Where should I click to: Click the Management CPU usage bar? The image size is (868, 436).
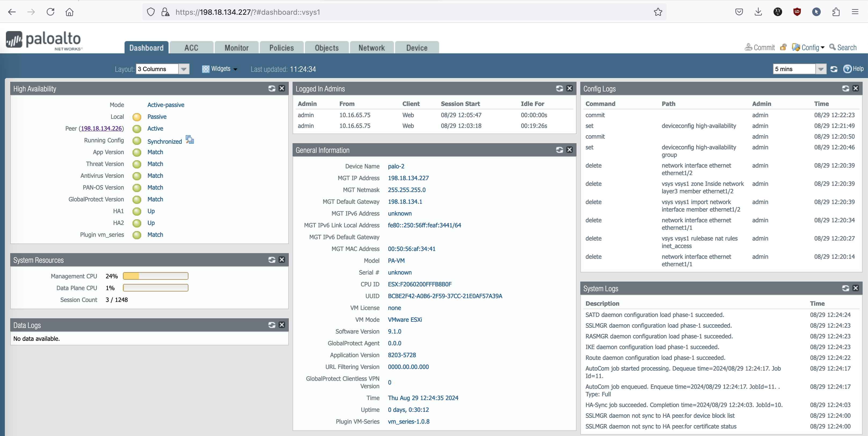(155, 276)
